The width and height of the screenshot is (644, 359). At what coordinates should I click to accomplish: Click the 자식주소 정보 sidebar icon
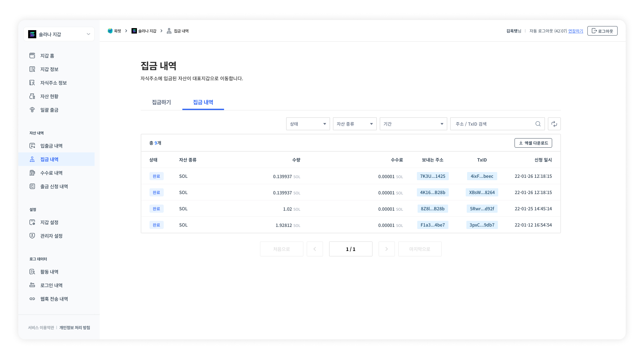[32, 83]
